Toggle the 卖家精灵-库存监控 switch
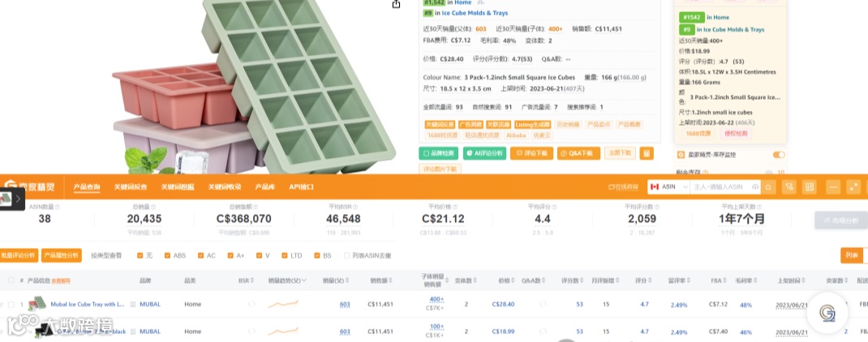Screen dimensions: 868x342 (x=778, y=155)
